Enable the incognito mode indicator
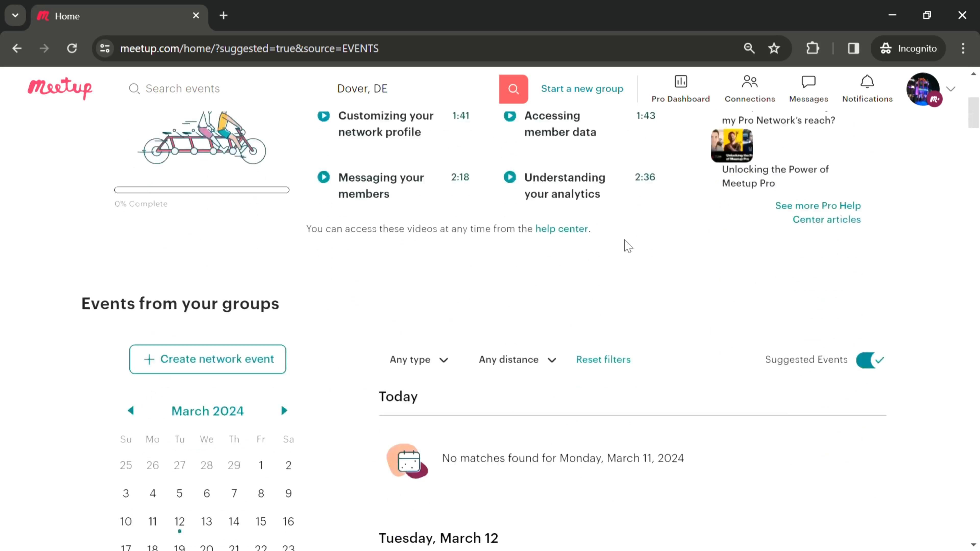Screen dimensions: 980x551 912,48
